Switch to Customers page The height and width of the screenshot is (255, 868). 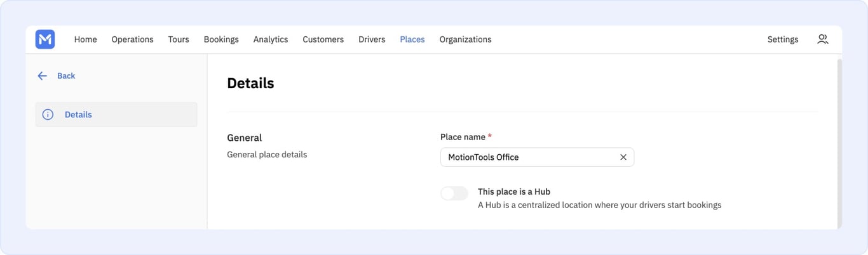point(323,39)
